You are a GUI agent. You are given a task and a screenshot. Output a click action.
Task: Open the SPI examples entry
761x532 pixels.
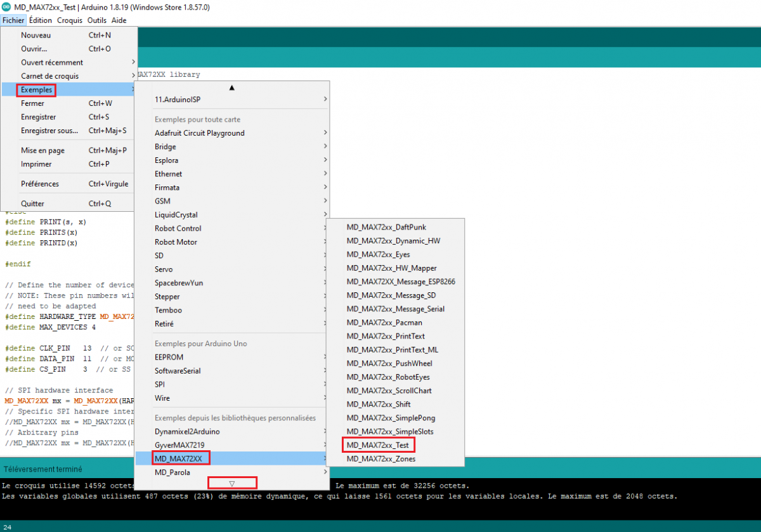pyautogui.click(x=231, y=385)
